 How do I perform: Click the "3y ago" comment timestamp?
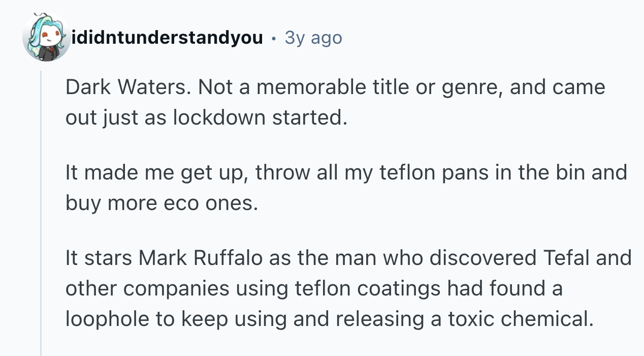[x=313, y=38]
